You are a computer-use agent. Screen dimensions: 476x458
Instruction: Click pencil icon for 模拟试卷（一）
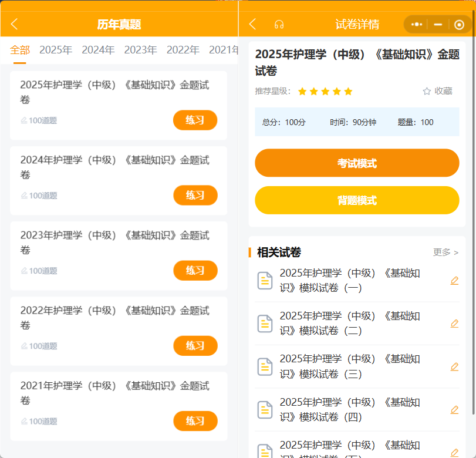(x=454, y=280)
